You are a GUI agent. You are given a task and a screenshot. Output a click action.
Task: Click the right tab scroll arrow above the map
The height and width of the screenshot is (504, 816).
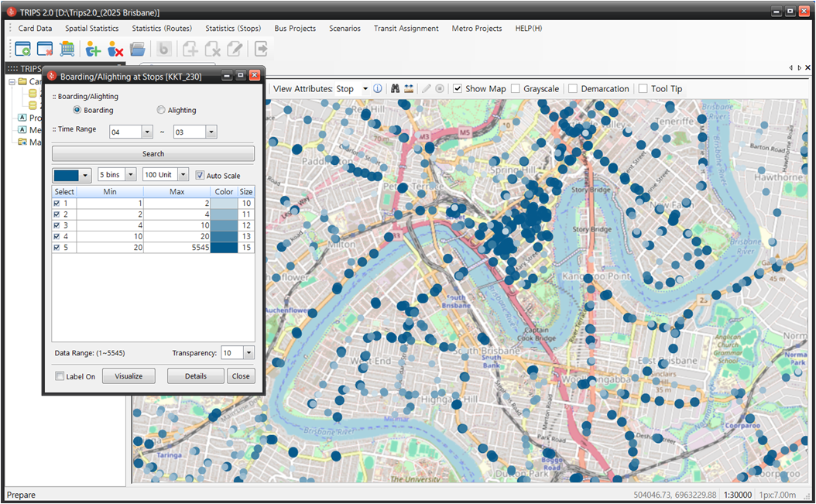[x=799, y=67]
